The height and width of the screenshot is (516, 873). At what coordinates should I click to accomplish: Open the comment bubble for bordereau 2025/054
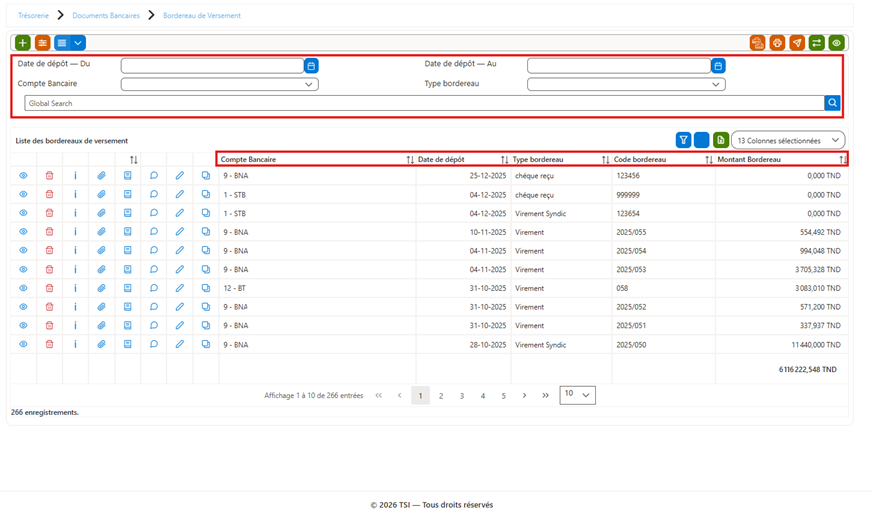click(154, 250)
